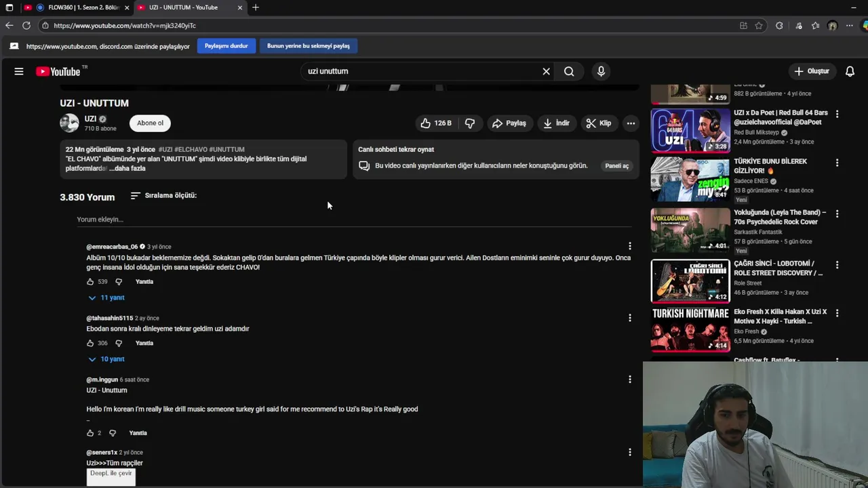Open a new browser tab

pos(256,7)
